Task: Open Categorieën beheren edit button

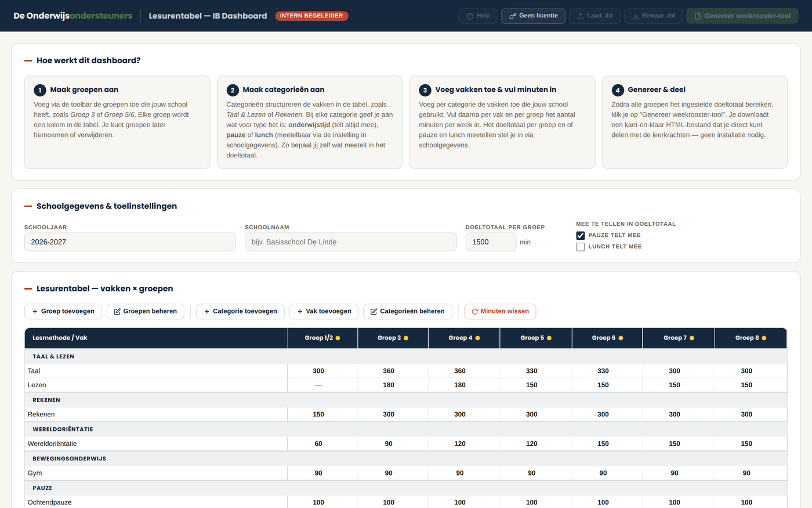Action: (x=408, y=311)
